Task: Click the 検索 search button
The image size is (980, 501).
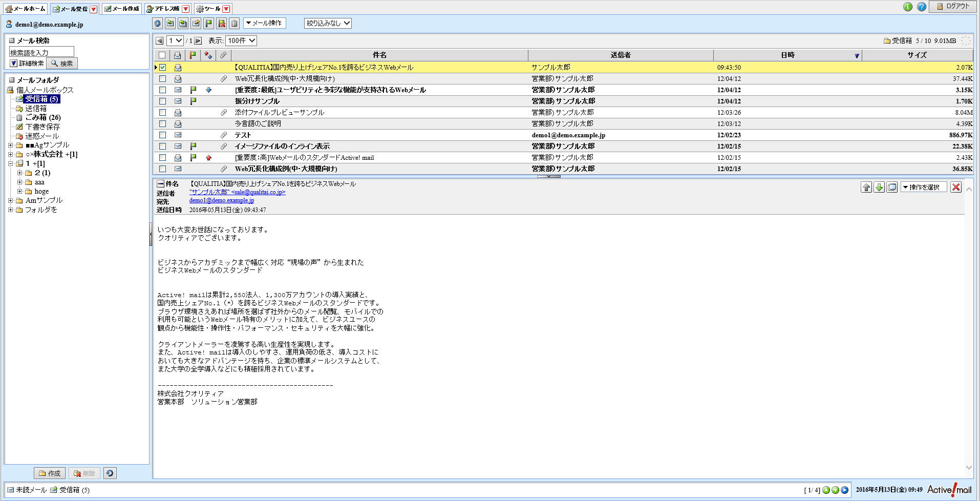Action: pos(62,63)
